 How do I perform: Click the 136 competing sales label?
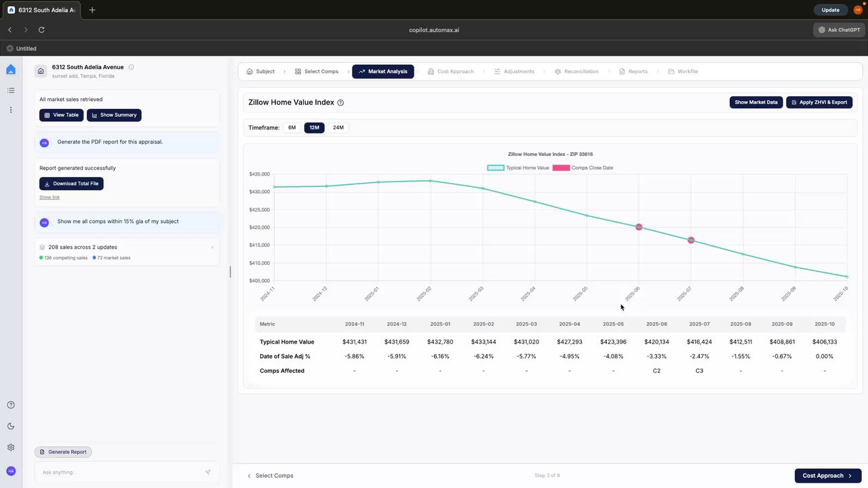coord(66,258)
